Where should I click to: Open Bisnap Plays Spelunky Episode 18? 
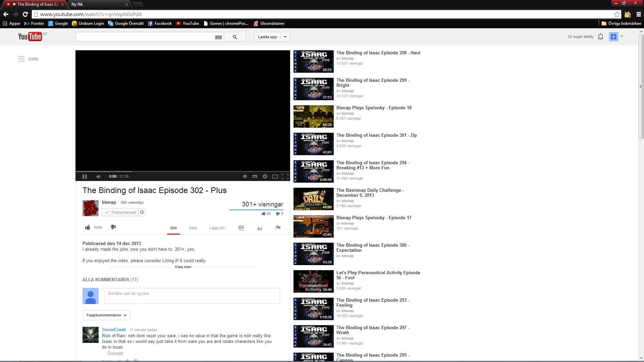pyautogui.click(x=374, y=108)
